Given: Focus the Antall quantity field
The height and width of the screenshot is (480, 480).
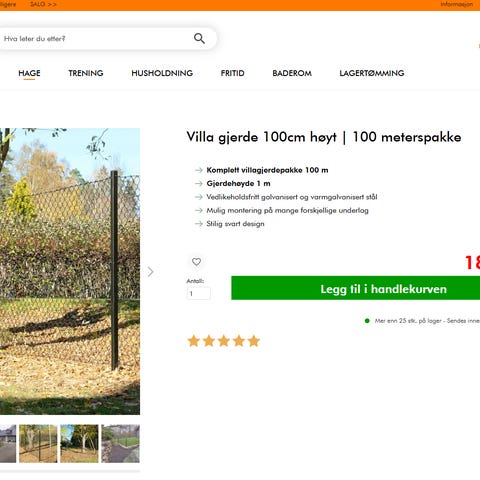Looking at the screenshot, I should tap(199, 293).
